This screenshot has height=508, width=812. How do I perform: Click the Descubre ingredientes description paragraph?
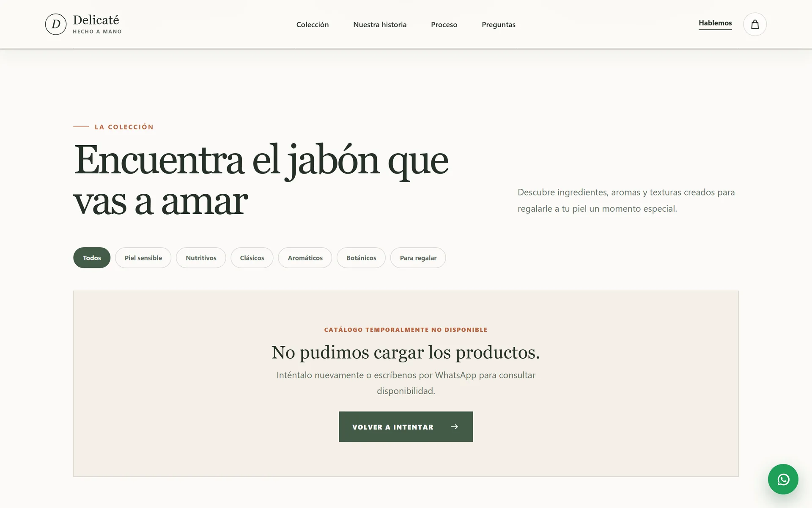coord(626,200)
